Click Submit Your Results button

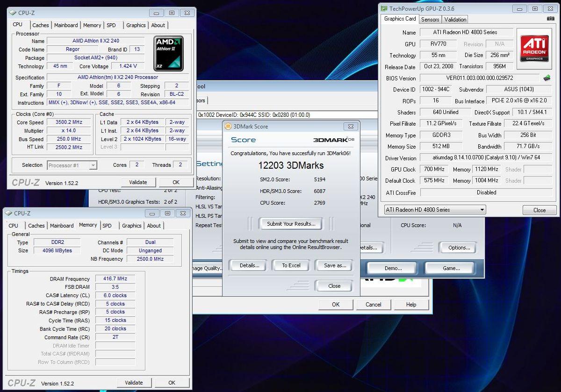click(291, 224)
